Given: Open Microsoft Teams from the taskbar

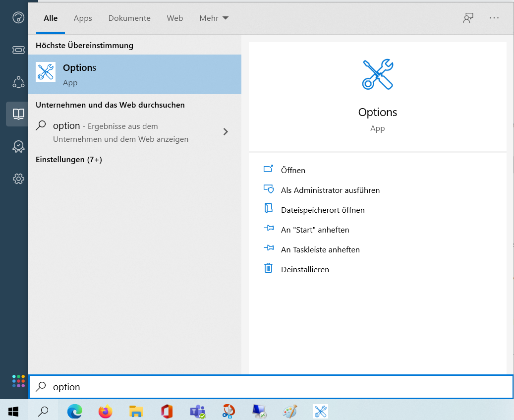Looking at the screenshot, I should coord(198,411).
